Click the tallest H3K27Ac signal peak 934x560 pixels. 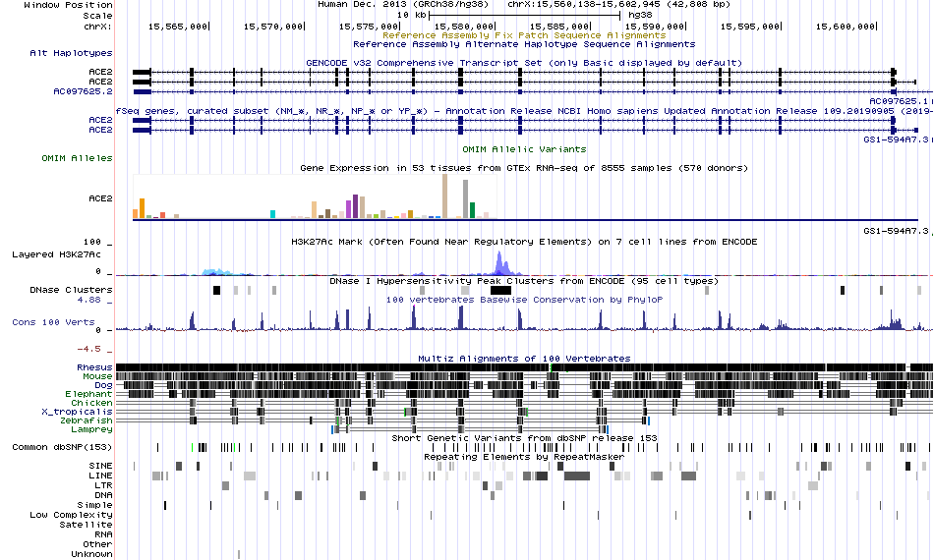tap(499, 262)
